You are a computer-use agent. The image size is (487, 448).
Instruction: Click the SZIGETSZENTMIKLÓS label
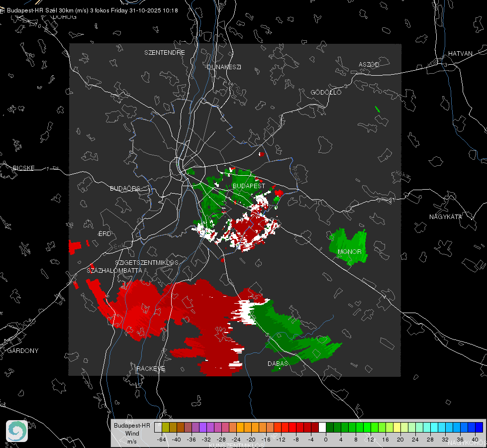(x=147, y=263)
